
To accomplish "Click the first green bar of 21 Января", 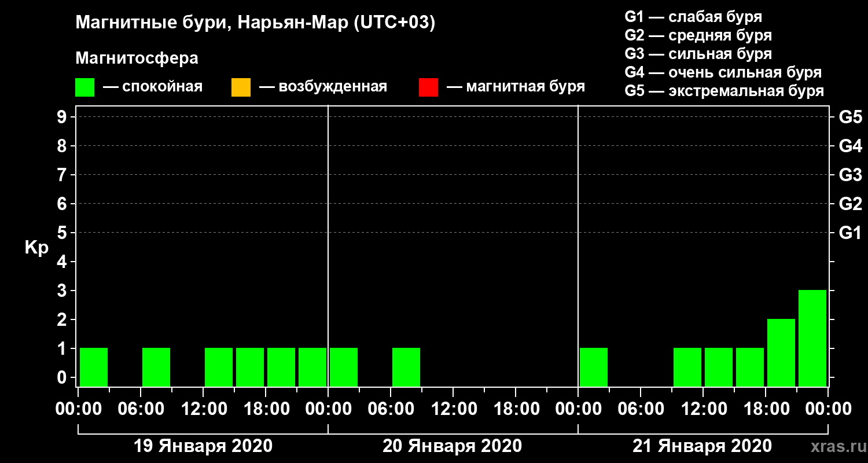I will [594, 367].
